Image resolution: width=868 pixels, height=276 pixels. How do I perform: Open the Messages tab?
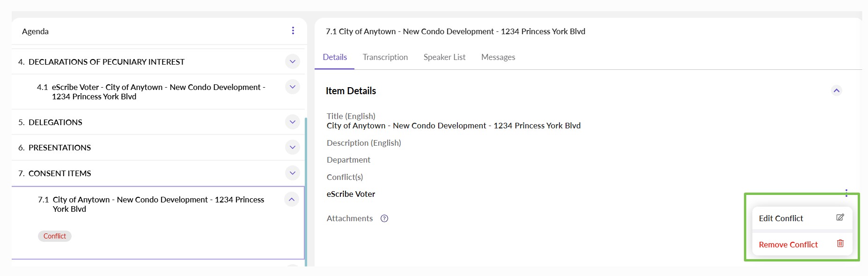coord(498,57)
